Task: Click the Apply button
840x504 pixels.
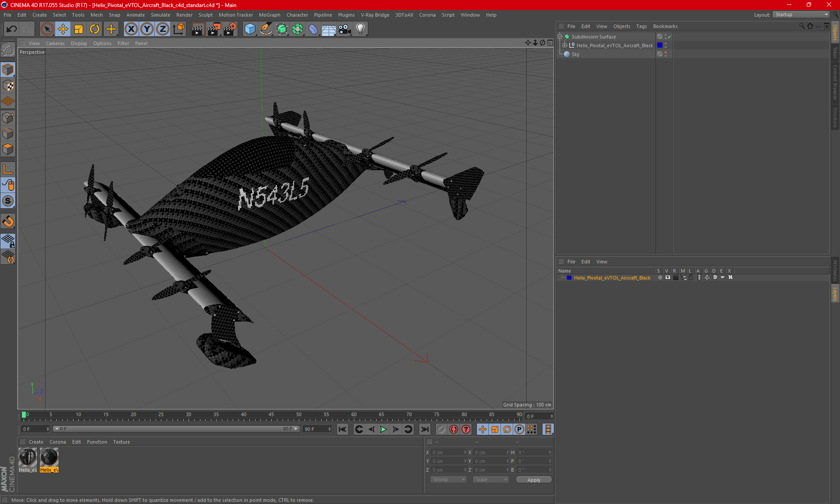Action: (534, 480)
